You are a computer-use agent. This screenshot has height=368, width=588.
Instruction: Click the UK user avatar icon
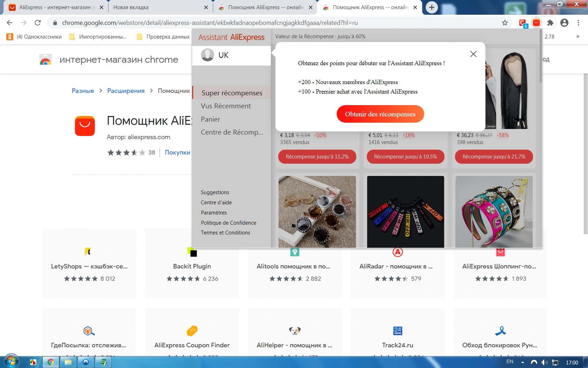point(208,55)
